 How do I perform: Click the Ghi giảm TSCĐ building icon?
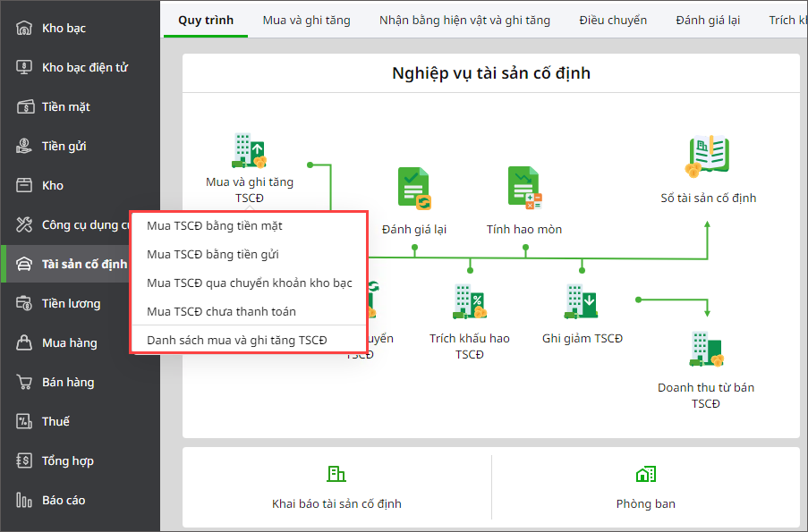pyautogui.click(x=582, y=301)
